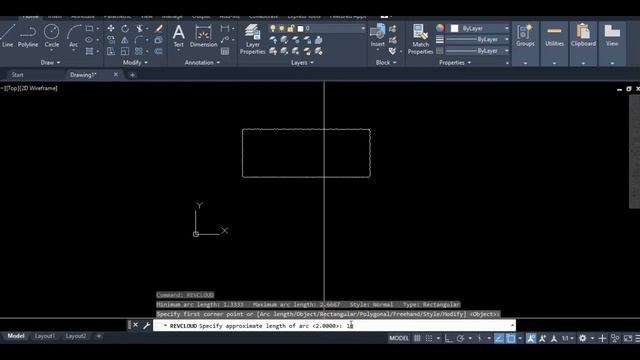Select the Erase tool
The image size is (640, 360).
158,29
